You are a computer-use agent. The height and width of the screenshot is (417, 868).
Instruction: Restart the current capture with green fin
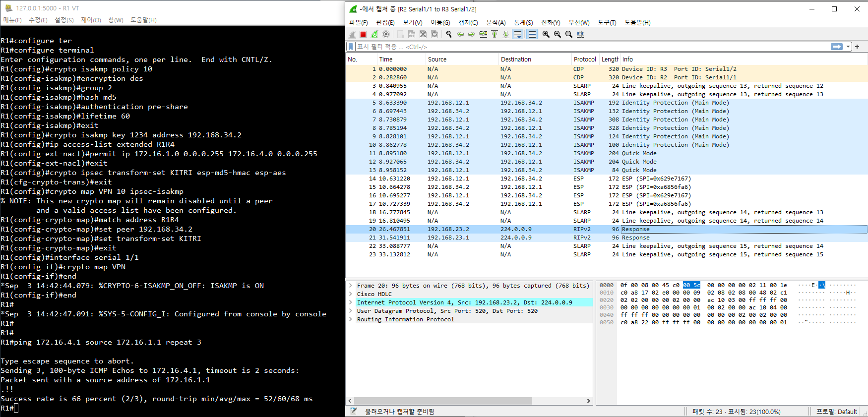pos(374,34)
